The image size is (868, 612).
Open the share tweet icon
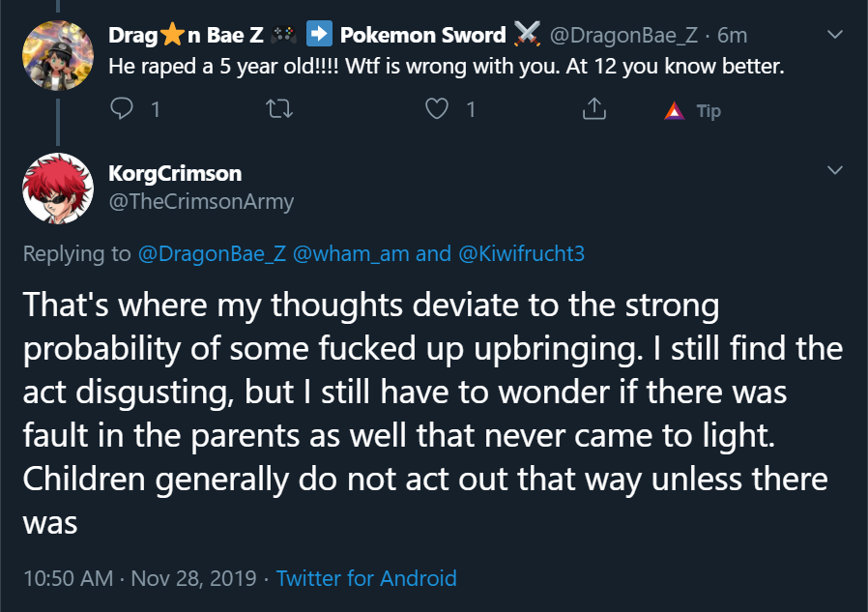point(594,108)
